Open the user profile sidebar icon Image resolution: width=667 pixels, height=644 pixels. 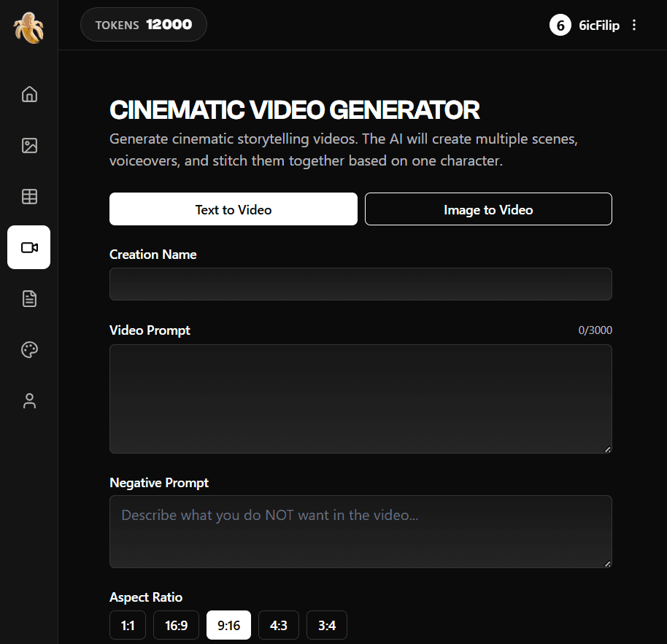click(29, 400)
